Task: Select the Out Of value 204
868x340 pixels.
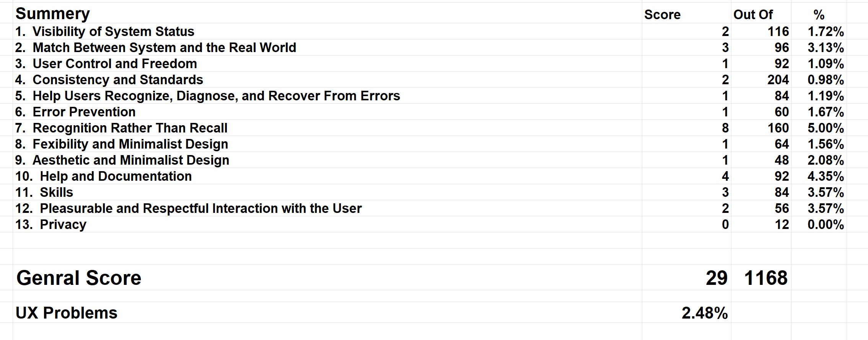Action: click(778, 80)
